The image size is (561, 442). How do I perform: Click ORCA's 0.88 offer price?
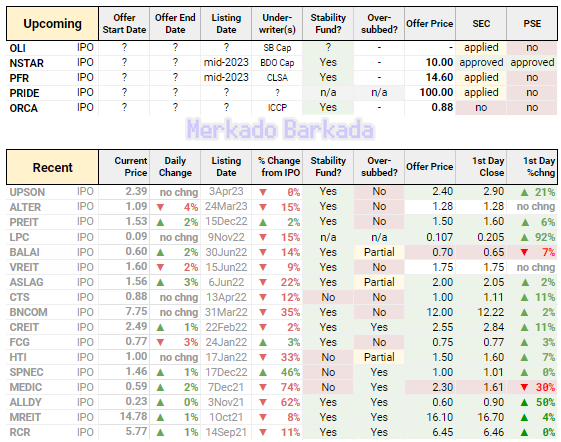[442, 108]
